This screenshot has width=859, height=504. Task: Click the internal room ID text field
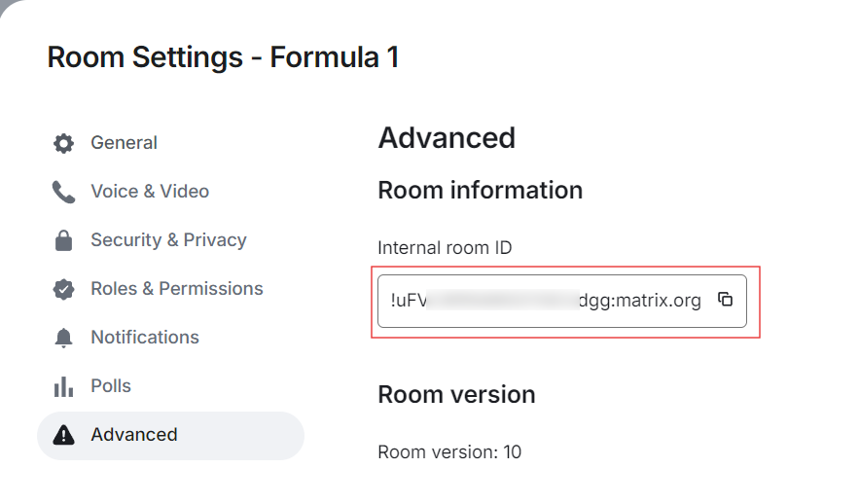(545, 301)
